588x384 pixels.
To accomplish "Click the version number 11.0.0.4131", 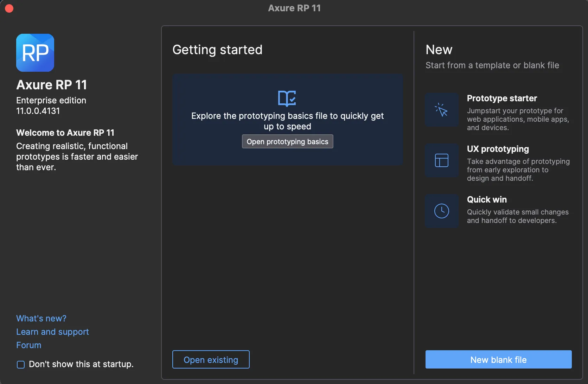I will (38, 111).
